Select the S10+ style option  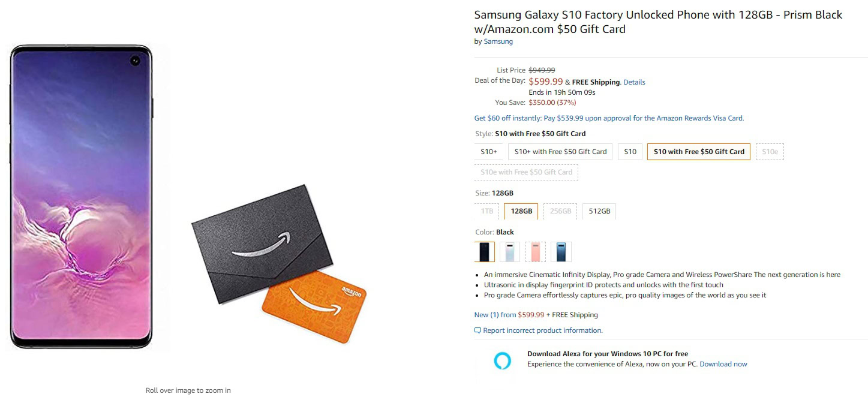click(x=488, y=152)
